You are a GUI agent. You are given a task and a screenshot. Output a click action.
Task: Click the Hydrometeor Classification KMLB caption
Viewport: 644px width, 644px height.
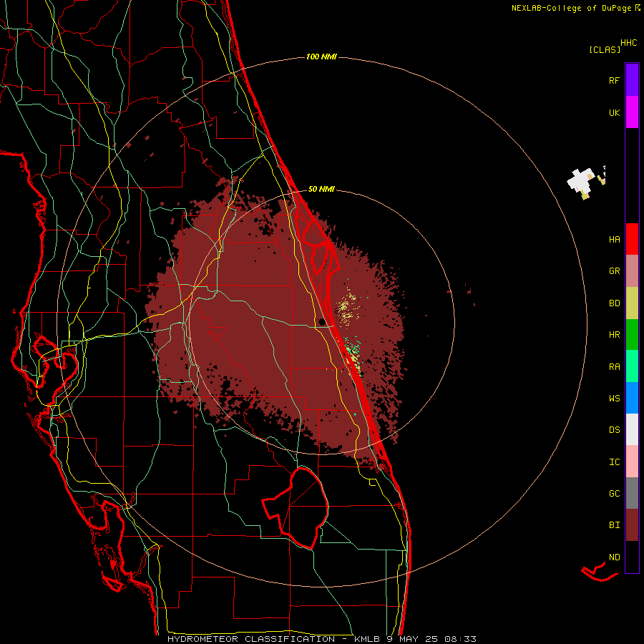tap(321, 639)
